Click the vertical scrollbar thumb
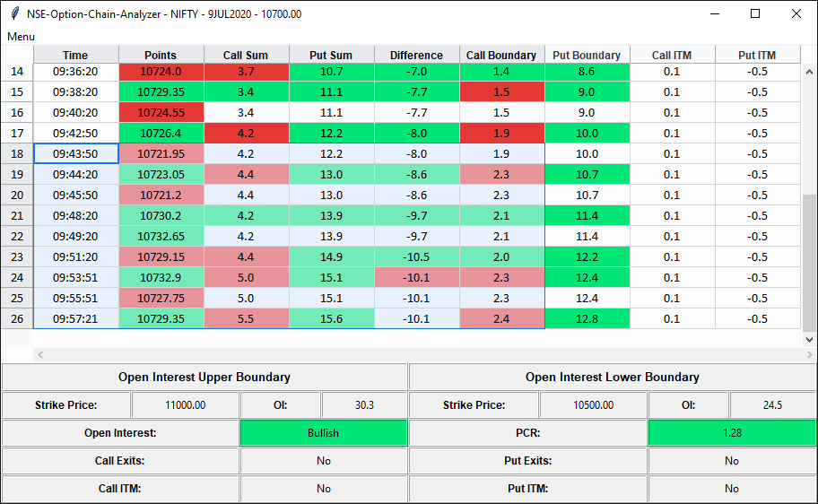 click(x=809, y=263)
